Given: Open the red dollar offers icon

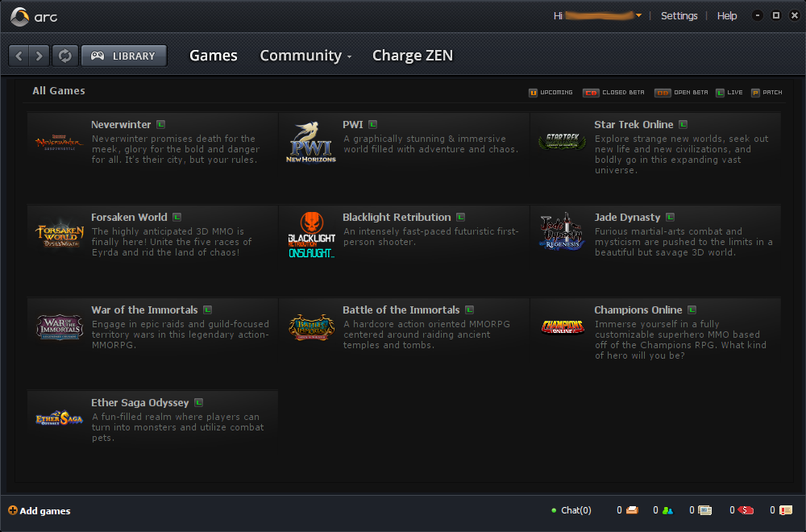Looking at the screenshot, I should pyautogui.click(x=746, y=510).
